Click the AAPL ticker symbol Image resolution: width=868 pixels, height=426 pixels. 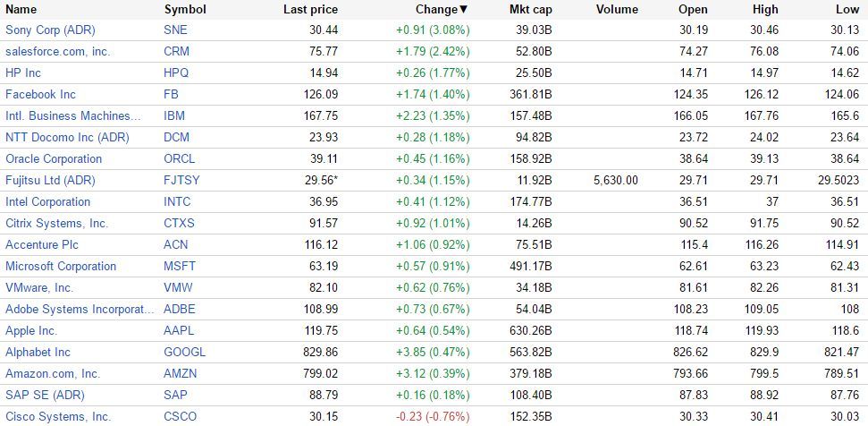tap(179, 330)
